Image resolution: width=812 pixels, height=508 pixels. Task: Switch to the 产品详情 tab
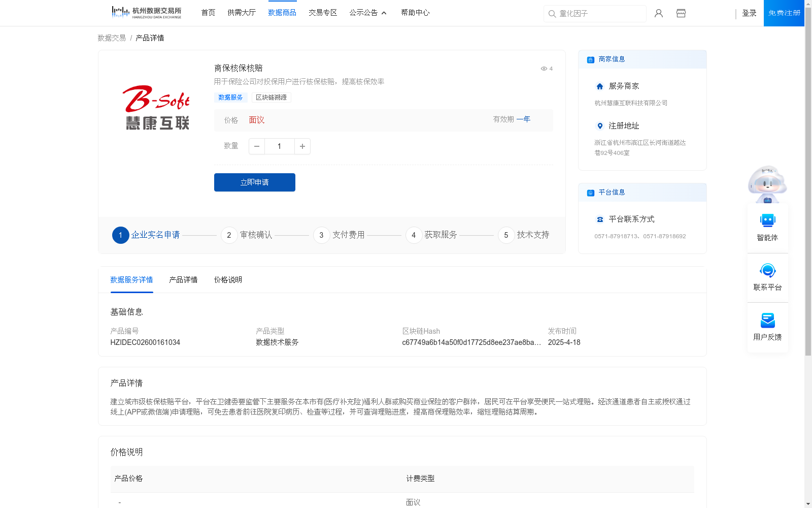pyautogui.click(x=183, y=280)
